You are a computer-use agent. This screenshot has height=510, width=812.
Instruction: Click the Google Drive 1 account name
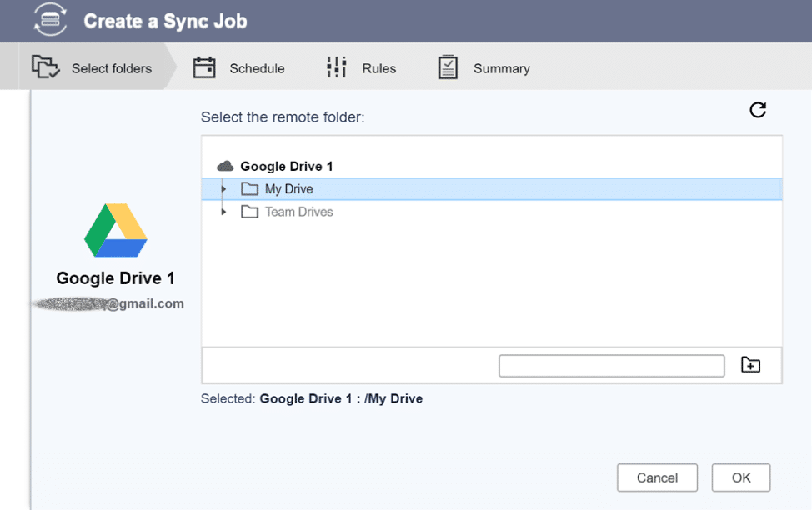pos(115,278)
